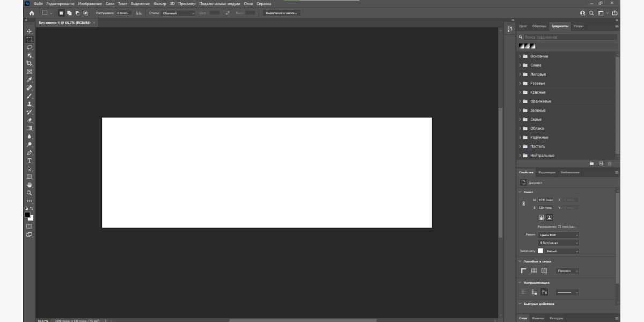This screenshot has height=322, width=644.
Task: Select the Zoom tool
Action: 30,193
